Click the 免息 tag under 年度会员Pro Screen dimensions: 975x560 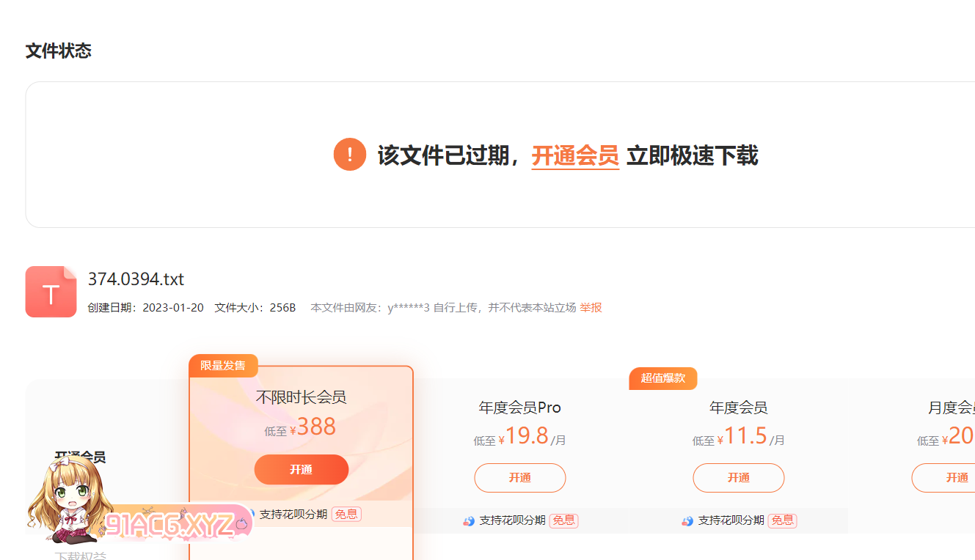[563, 520]
